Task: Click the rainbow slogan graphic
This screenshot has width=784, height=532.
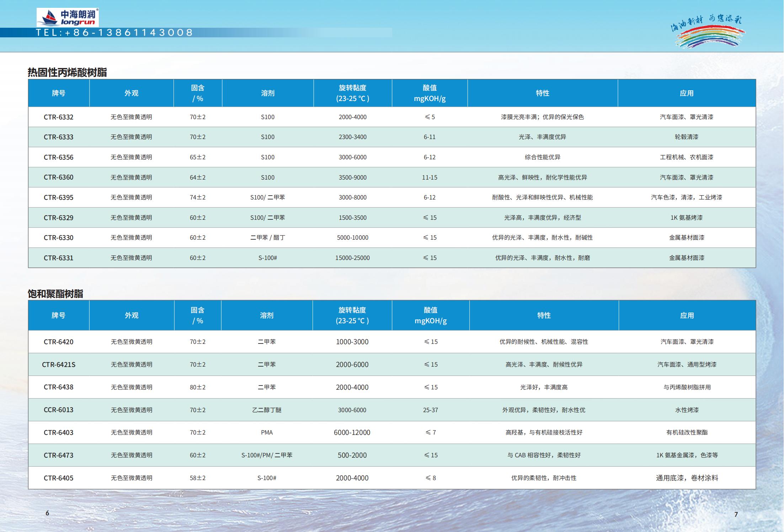Action: (x=708, y=31)
